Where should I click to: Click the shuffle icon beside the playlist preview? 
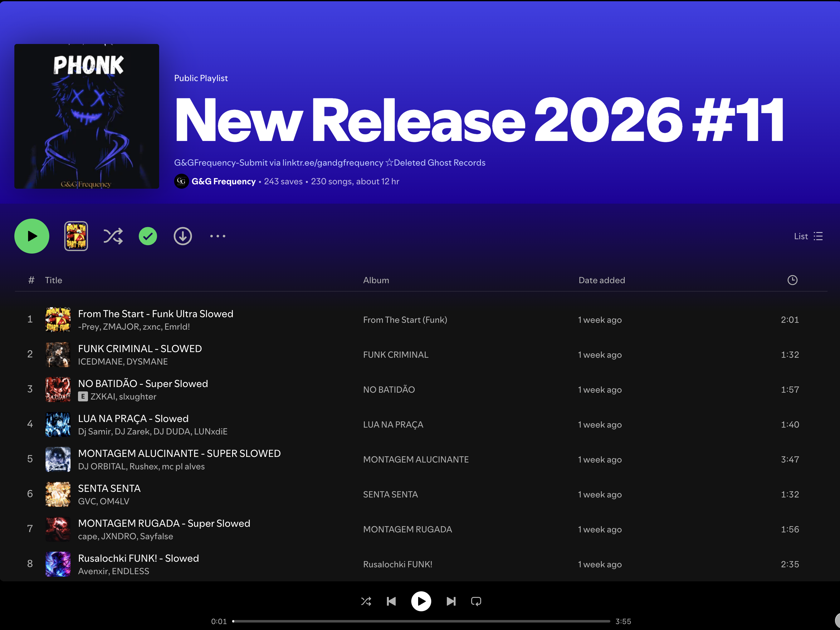click(x=113, y=236)
